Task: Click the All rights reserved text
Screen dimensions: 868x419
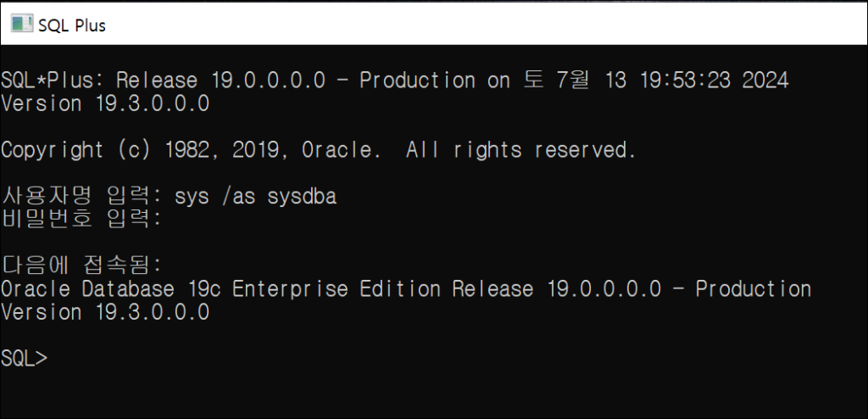Action: point(521,150)
